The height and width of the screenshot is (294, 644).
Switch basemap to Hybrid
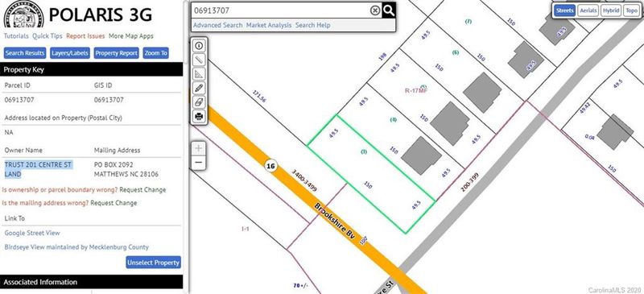coord(611,10)
